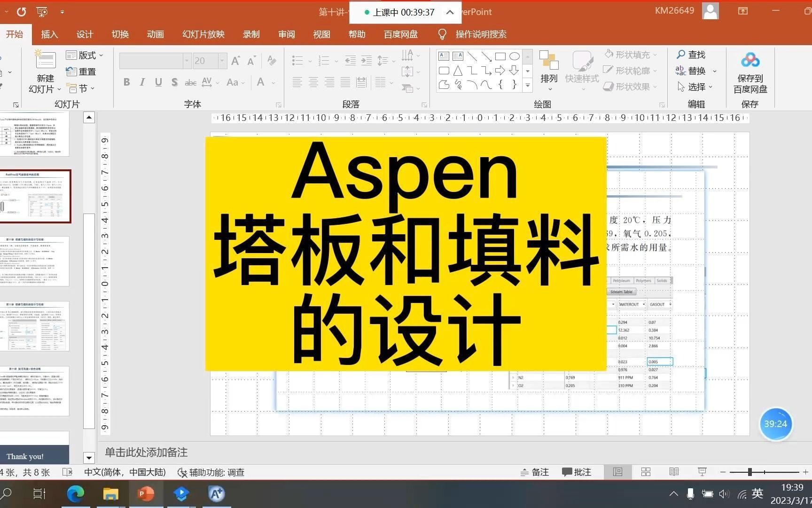Open Microsoft Edge from taskbar
Viewport: 812px width, 508px height.
click(x=75, y=493)
